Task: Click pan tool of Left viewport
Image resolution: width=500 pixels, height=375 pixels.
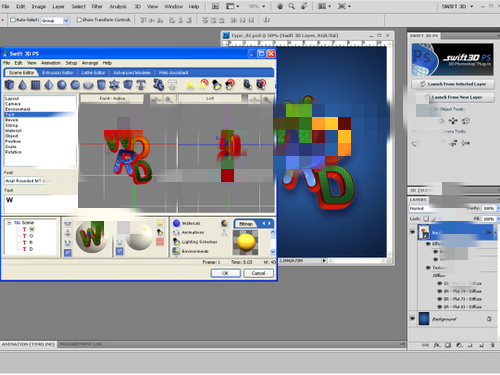Action: (254, 99)
